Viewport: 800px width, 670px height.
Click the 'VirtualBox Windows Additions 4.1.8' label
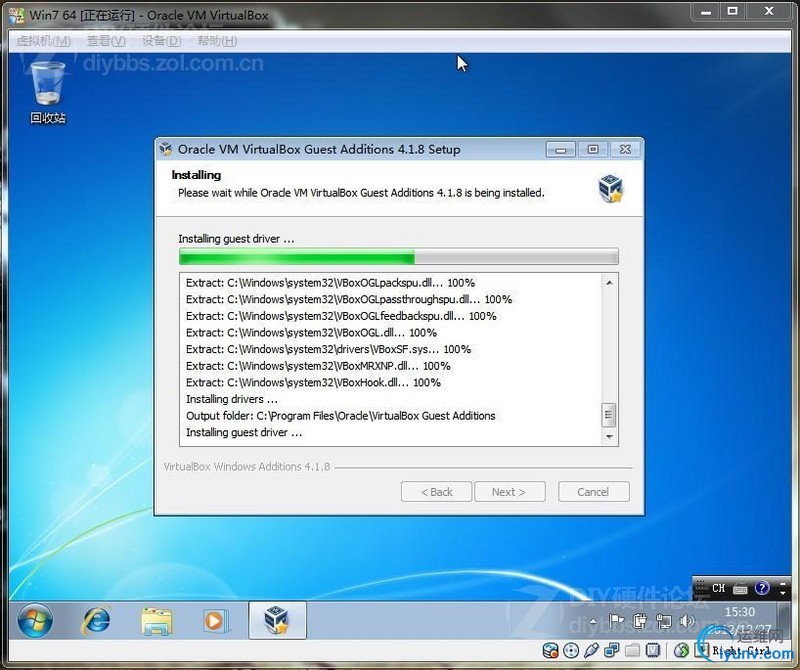point(247,466)
